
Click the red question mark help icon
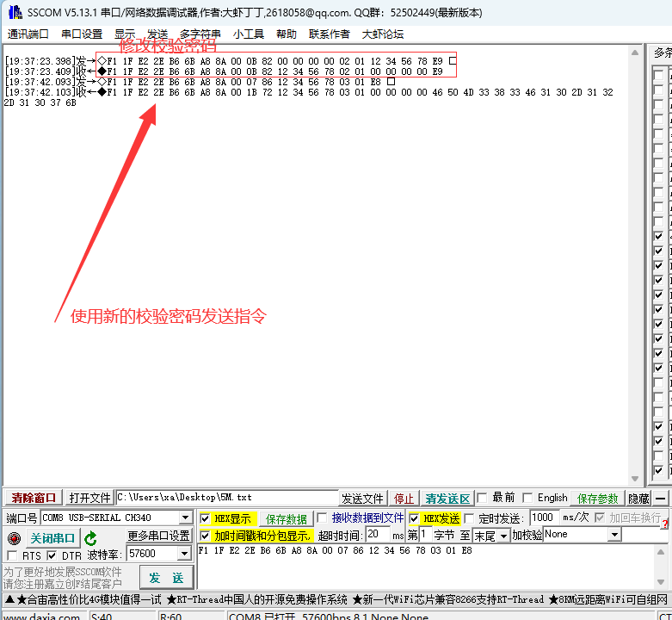point(665,523)
